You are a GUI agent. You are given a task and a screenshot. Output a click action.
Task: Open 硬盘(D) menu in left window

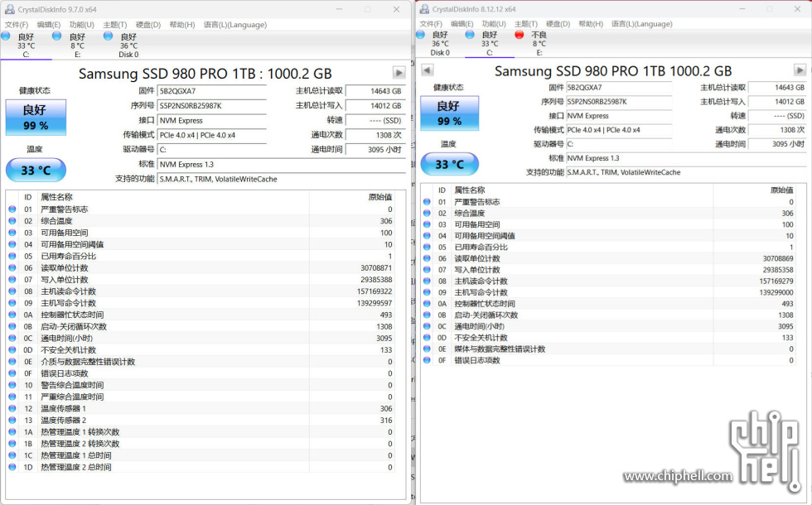148,25
